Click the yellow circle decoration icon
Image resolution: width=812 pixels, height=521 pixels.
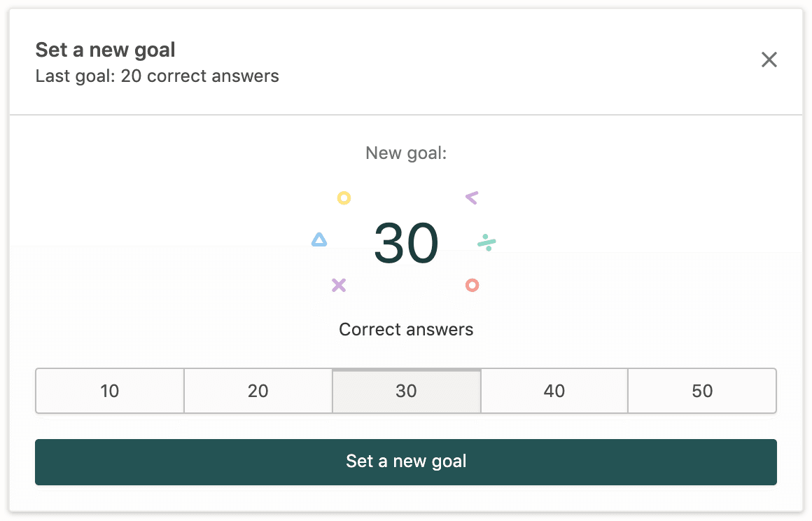click(x=344, y=198)
